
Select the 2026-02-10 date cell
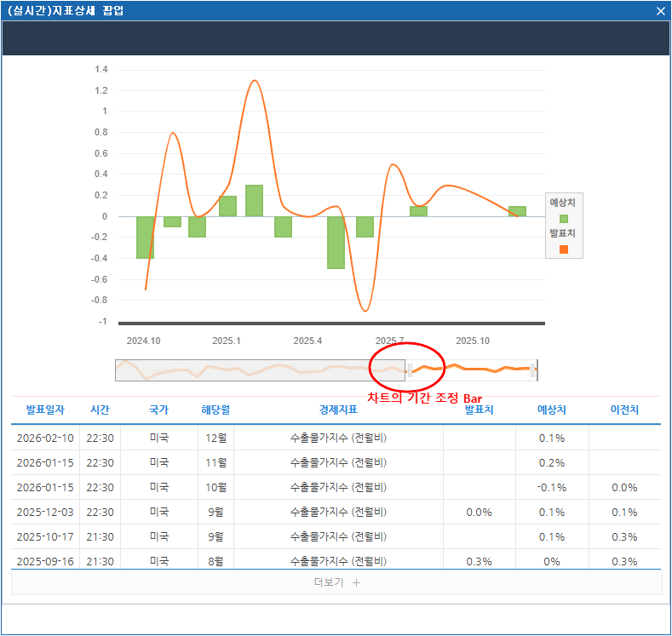45,438
